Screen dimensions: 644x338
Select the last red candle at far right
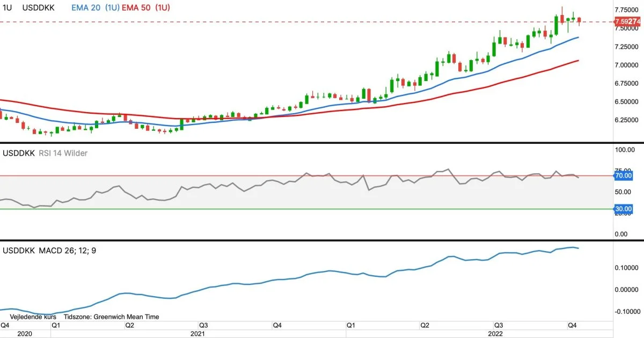[579, 21]
